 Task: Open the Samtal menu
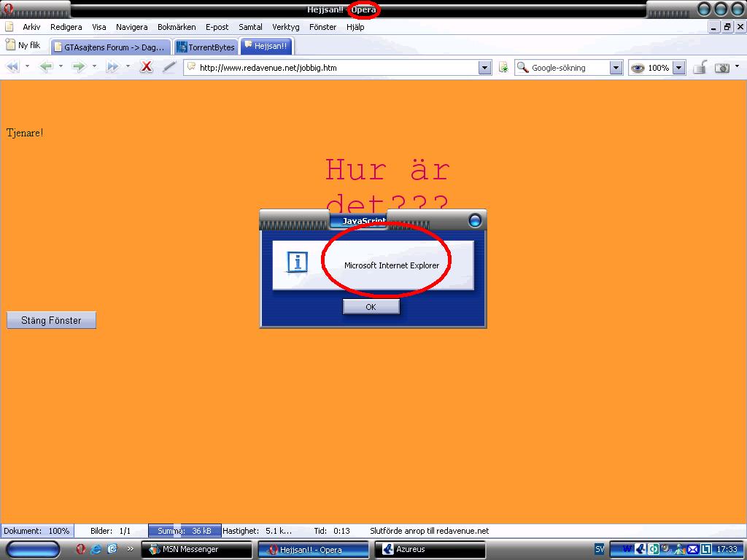pyautogui.click(x=251, y=27)
